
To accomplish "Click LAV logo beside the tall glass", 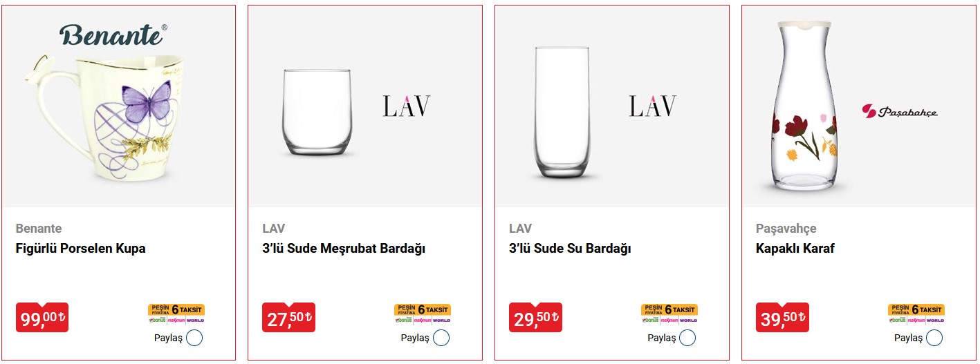I will point(652,106).
